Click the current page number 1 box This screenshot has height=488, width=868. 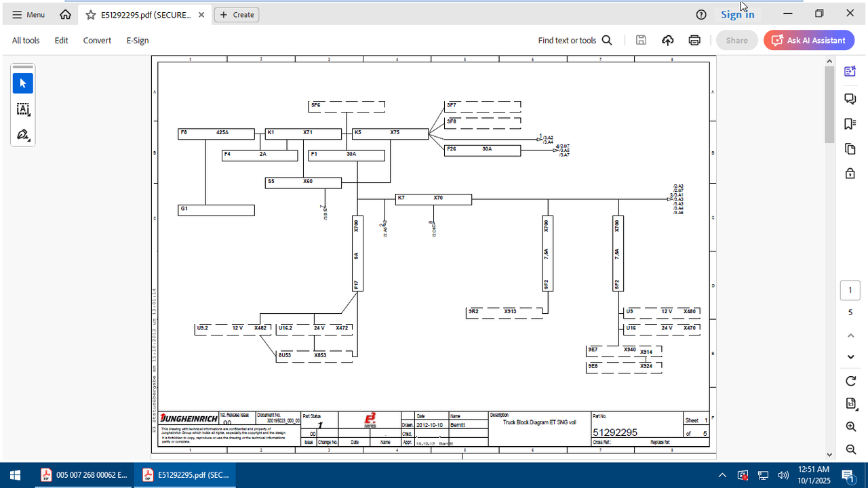click(850, 290)
